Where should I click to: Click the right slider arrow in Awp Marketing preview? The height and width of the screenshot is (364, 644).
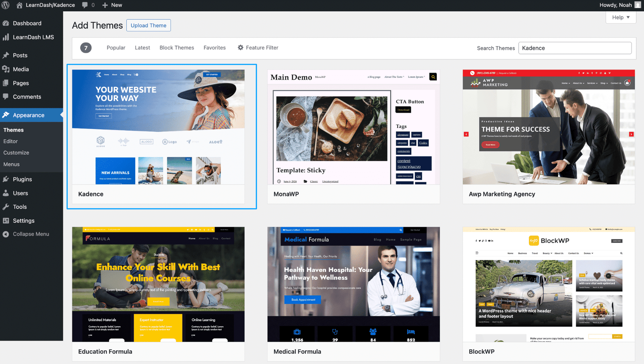coord(631,134)
